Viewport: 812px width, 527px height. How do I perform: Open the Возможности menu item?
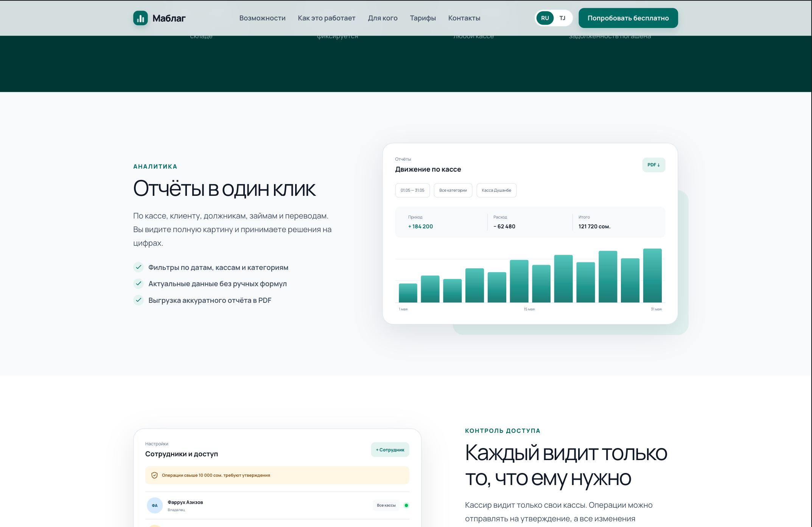(x=262, y=18)
